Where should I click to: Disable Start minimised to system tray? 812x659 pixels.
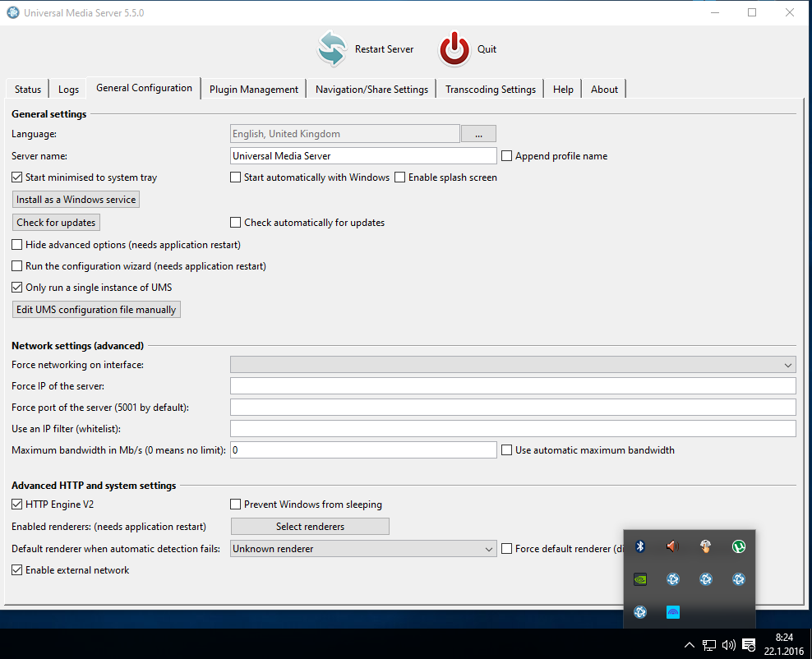click(x=17, y=177)
